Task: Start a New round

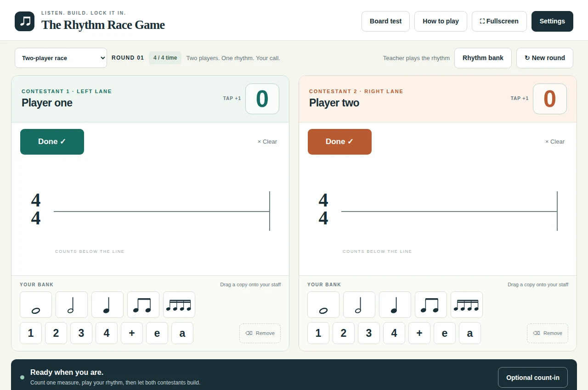Action: (x=545, y=58)
